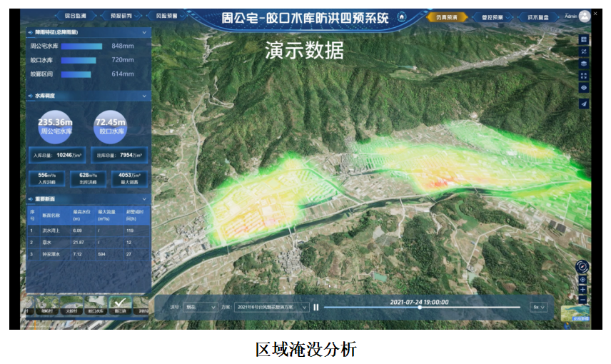Click the 周公宅水库 235.36m water level bubble

55,126
